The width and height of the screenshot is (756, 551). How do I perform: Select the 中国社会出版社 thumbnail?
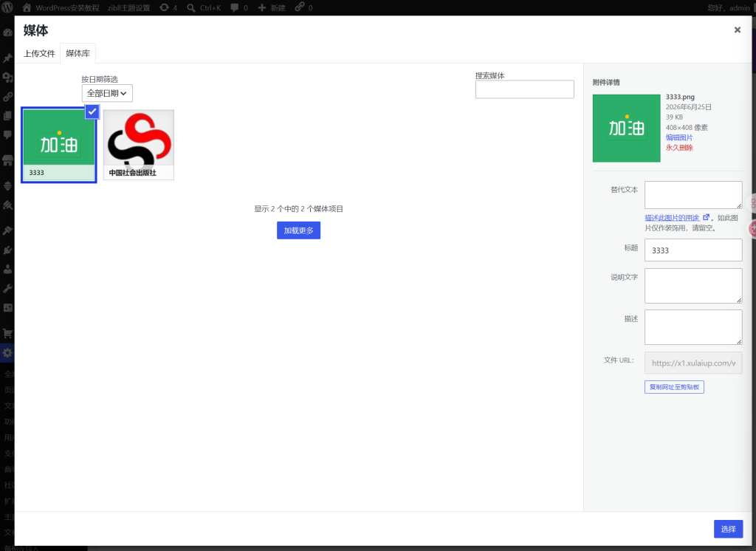139,145
